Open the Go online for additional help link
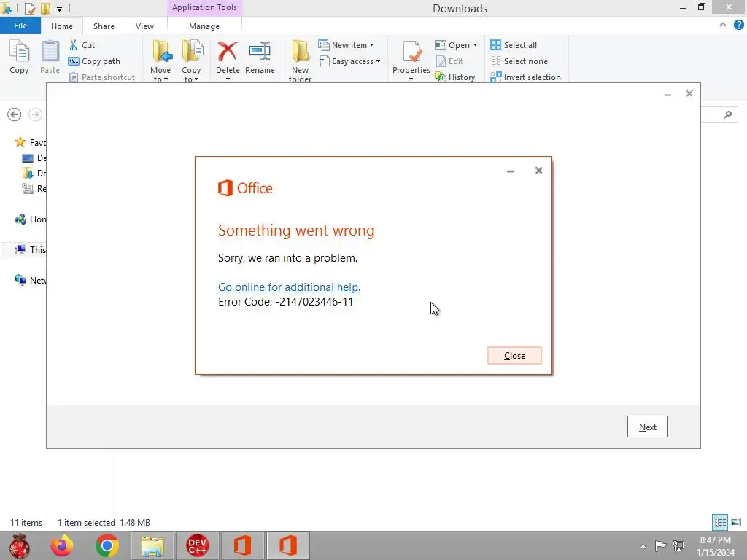Image resolution: width=747 pixels, height=560 pixels. (x=289, y=287)
